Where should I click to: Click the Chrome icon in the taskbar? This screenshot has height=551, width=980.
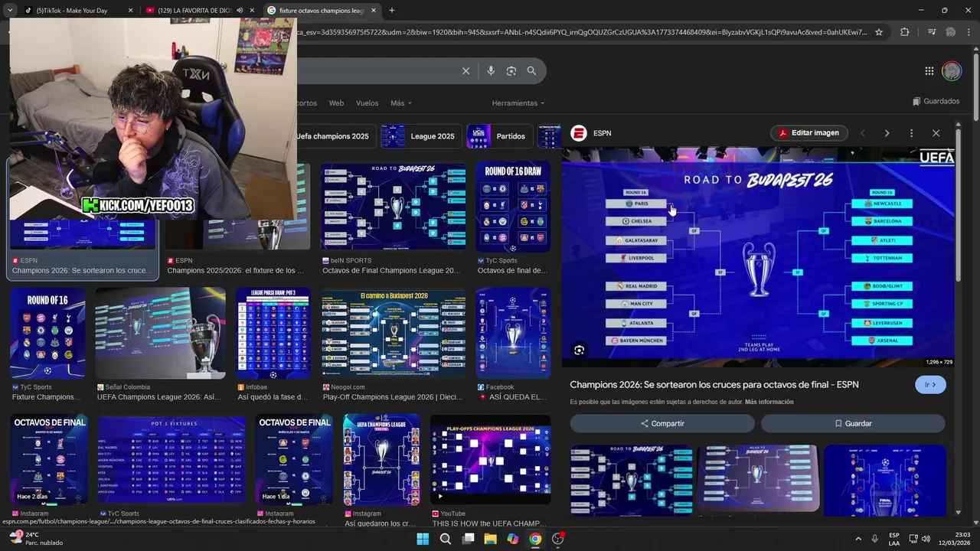[535, 539]
